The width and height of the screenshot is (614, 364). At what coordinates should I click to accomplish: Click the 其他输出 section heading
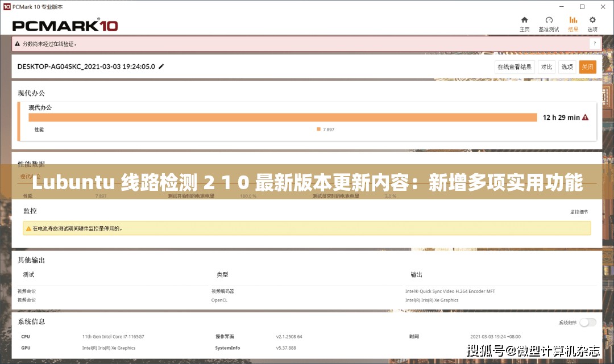point(31,260)
